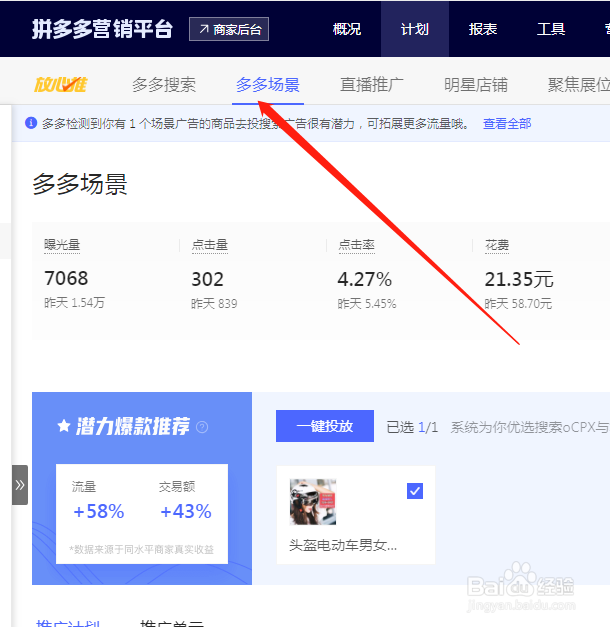Click the 昨天 58.70元 comparison text

pos(518,304)
